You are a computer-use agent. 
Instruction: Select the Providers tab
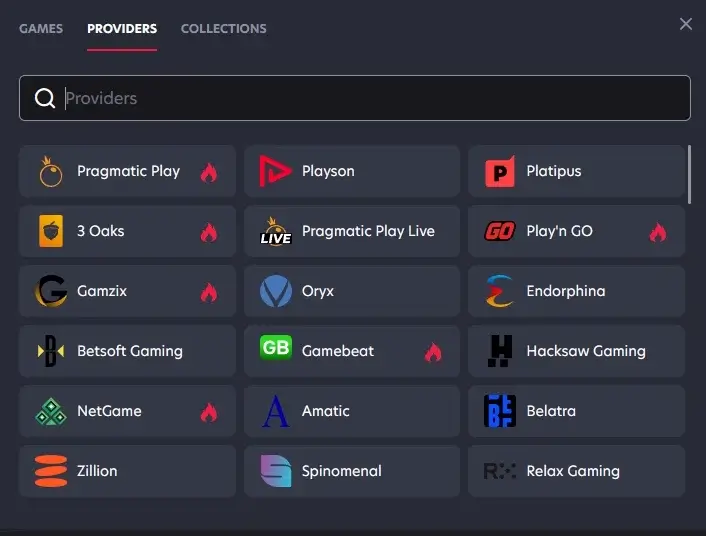(x=122, y=28)
